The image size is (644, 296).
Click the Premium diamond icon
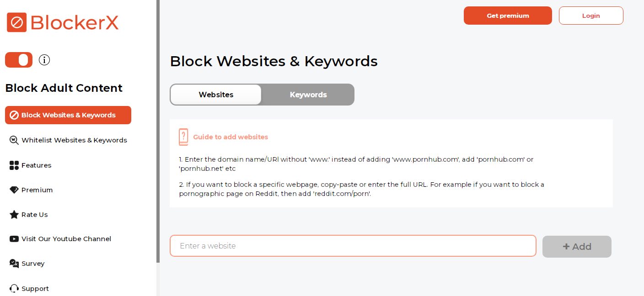[x=14, y=190]
